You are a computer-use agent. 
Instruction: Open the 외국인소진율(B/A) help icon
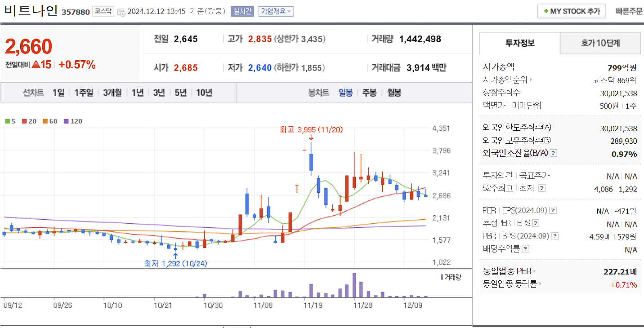tap(553, 153)
